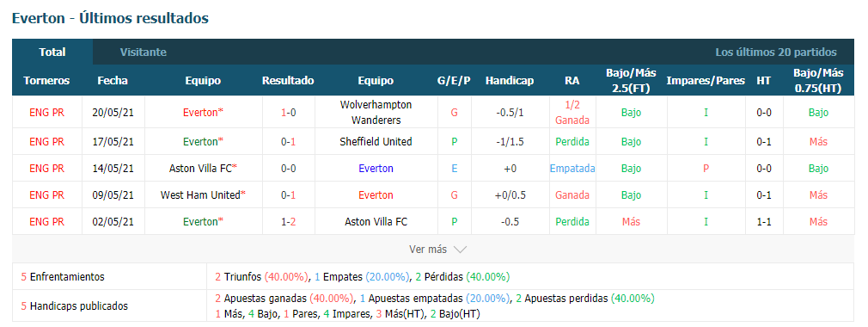Select the Resultado column header
The width and height of the screenshot is (868, 327).
[288, 80]
